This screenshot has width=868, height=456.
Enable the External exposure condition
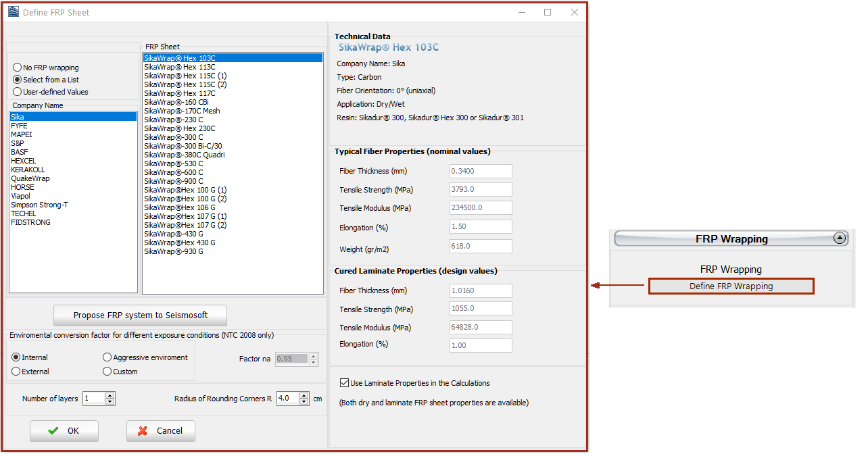point(17,372)
